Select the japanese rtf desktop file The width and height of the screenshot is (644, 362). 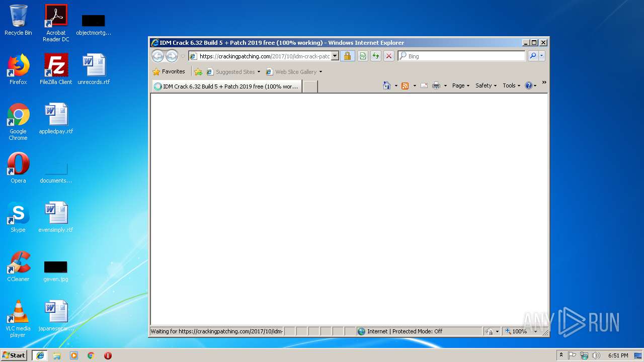pyautogui.click(x=56, y=315)
